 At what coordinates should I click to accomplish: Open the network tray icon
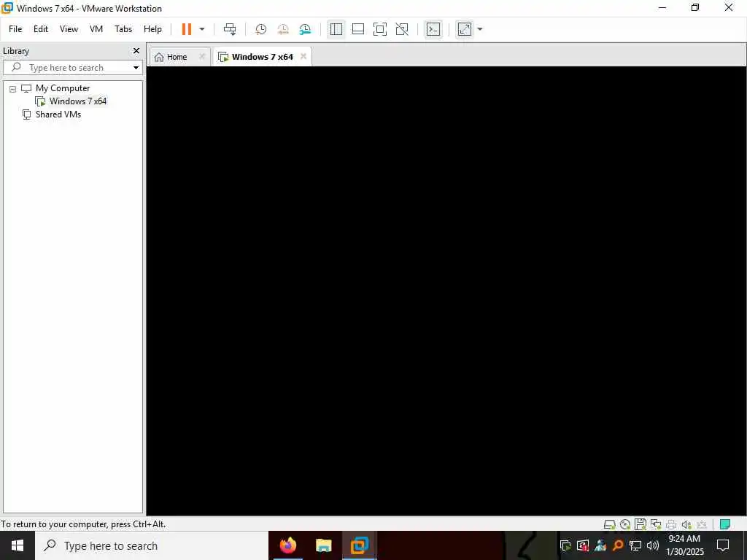pos(635,545)
